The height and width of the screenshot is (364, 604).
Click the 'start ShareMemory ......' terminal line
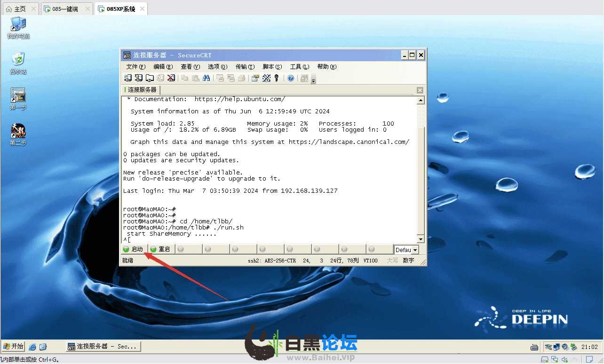click(172, 234)
